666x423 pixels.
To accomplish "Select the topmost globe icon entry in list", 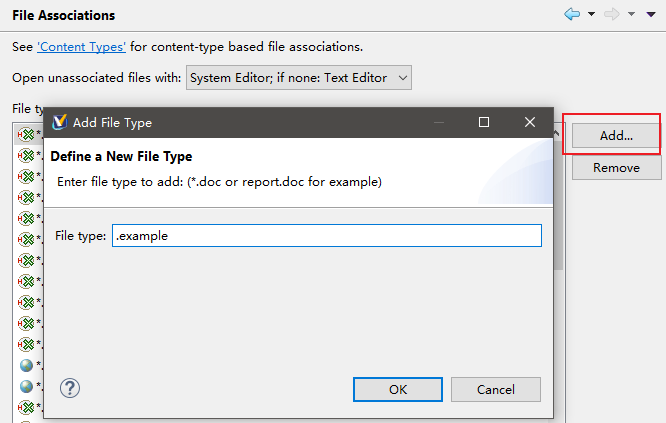I will 26,365.
